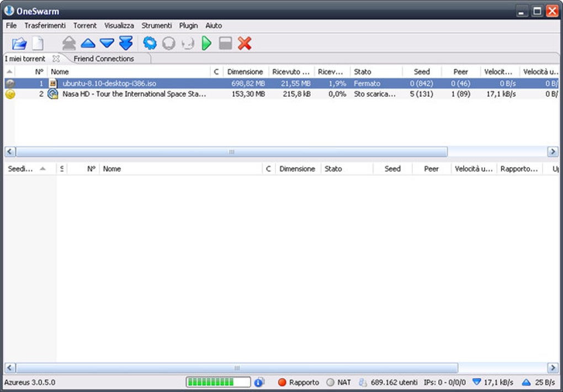
Task: Click grey status icon of ubuntu torrent
Action: pos(10,83)
